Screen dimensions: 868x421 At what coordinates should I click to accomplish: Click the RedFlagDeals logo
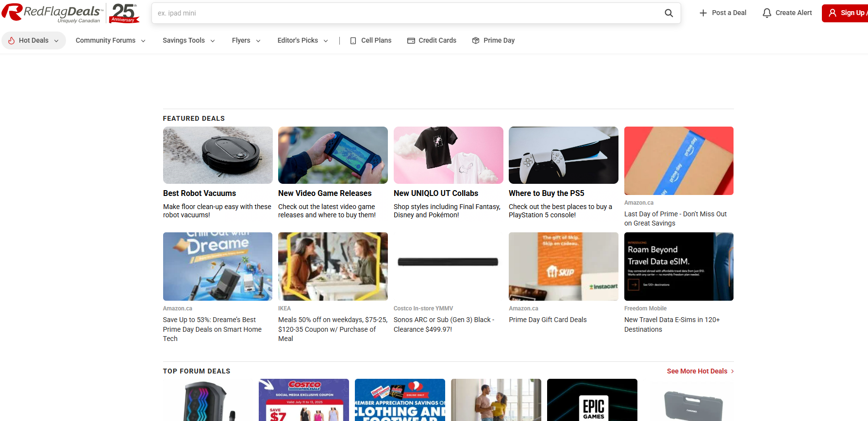[53, 13]
